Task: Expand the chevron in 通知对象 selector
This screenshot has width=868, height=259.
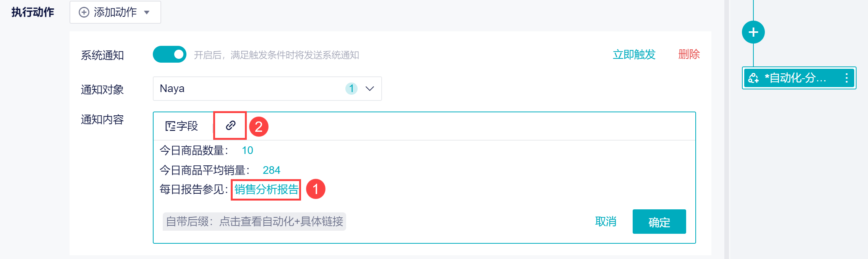Action: [369, 89]
